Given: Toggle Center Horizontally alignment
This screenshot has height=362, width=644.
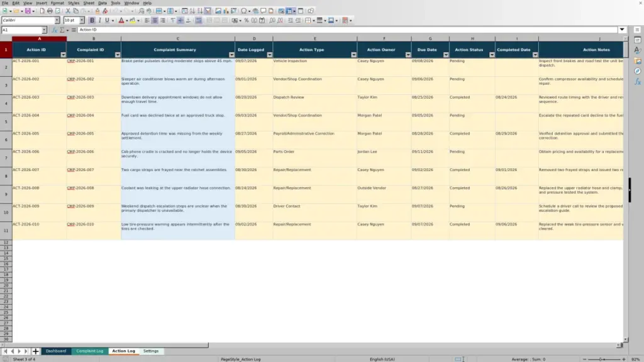Looking at the screenshot, I should [155, 20].
